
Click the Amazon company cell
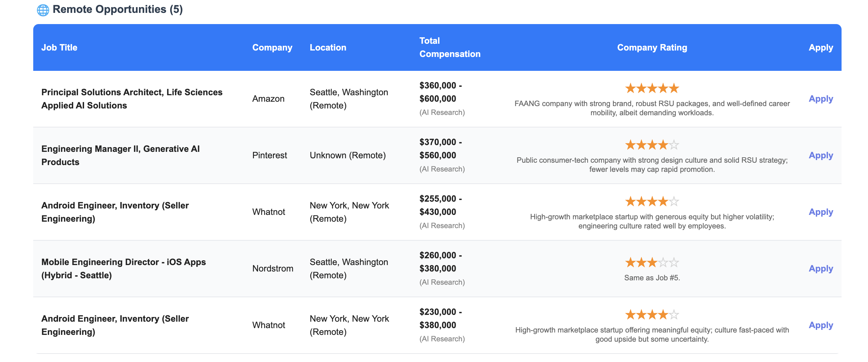[x=268, y=99]
